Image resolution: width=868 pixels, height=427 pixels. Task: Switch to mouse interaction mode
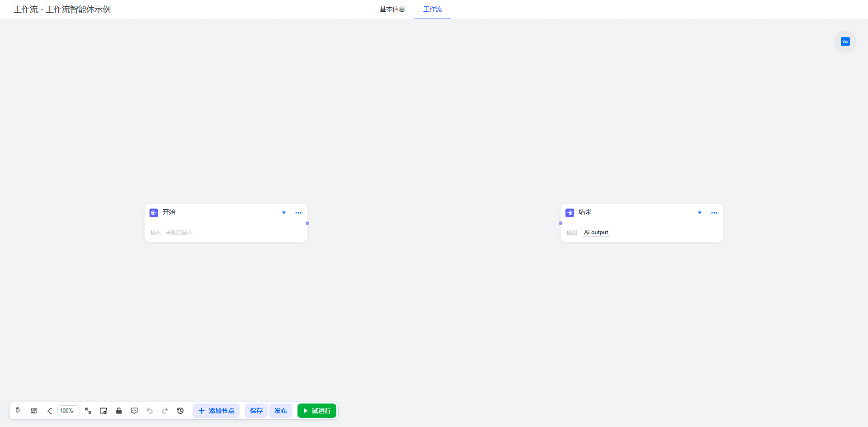18,410
